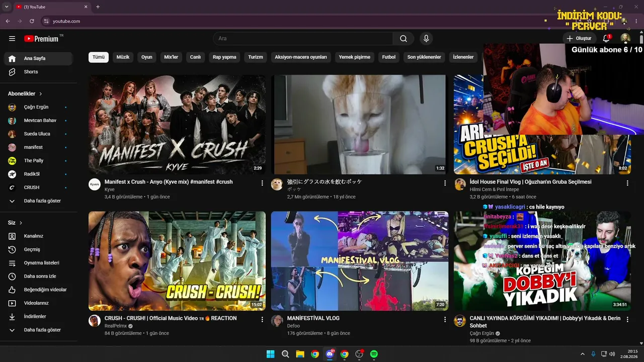Screen dimensions: 644x362
Task: Expand Daha fazla göster below CRUSH
Action: 38,201
